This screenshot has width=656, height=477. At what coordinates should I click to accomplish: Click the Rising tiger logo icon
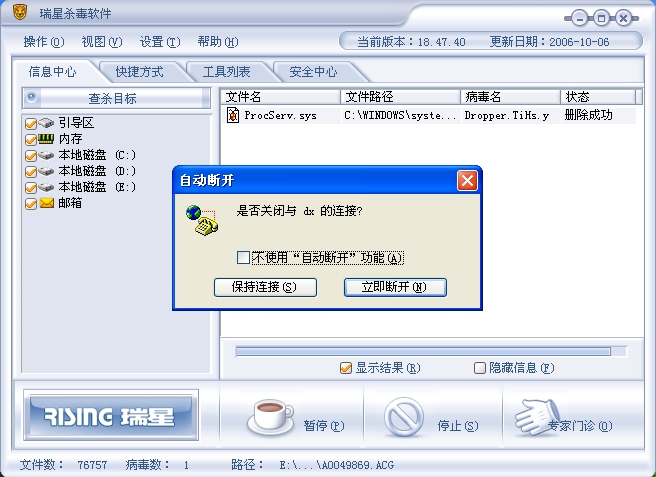19,13
